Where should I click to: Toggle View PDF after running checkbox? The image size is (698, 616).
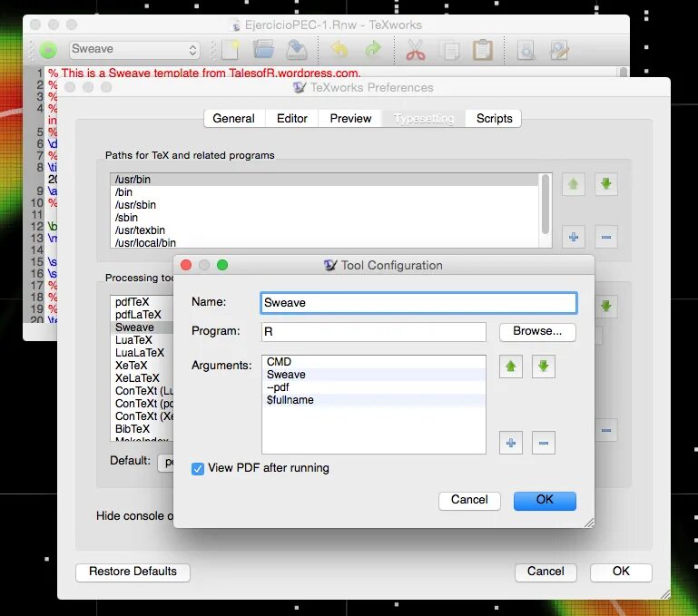coord(198,469)
